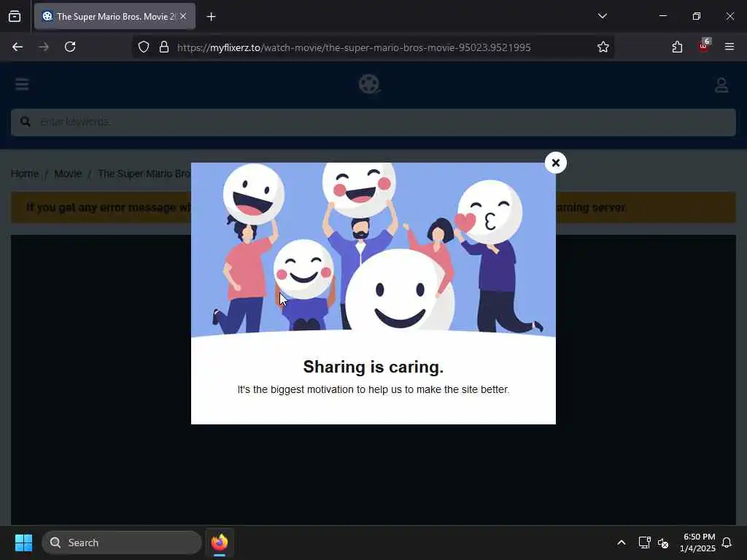Open the Windows Start menu
Image resolution: width=747 pixels, height=560 pixels.
pos(23,542)
